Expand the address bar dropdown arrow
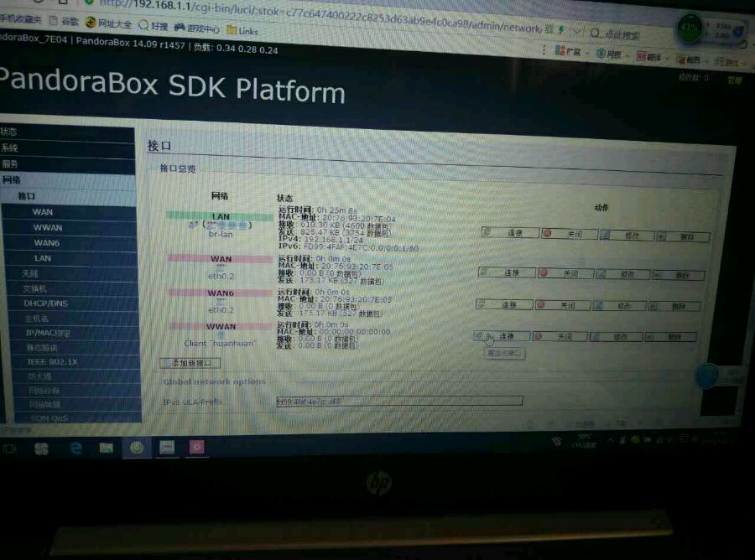 (x=577, y=32)
